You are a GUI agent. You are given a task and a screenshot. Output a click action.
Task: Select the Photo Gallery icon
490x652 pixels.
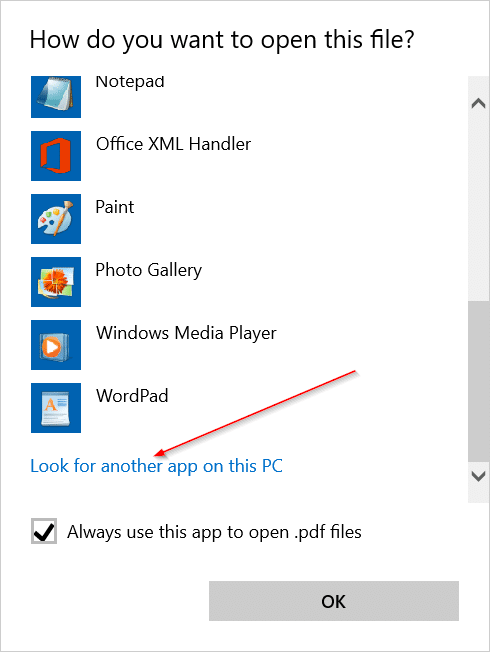(x=56, y=282)
